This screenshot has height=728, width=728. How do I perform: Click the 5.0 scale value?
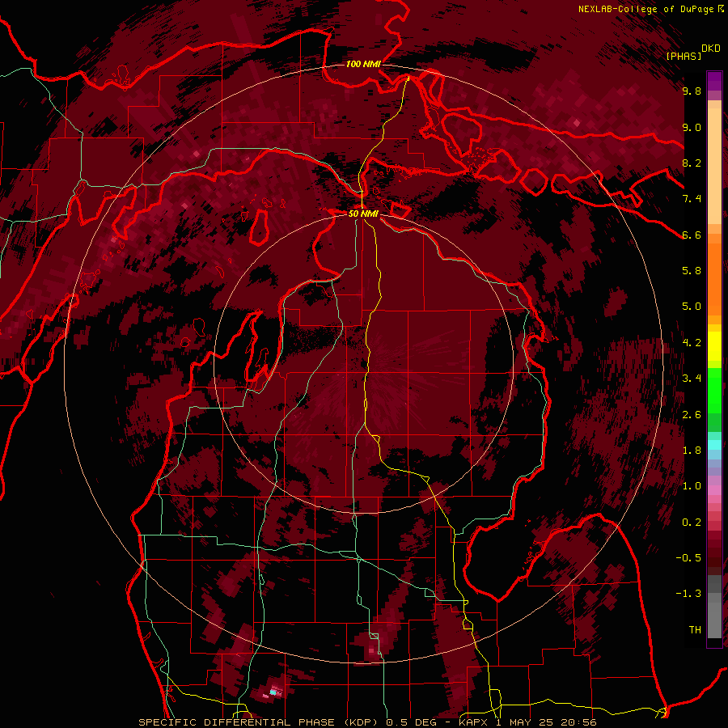point(692,307)
